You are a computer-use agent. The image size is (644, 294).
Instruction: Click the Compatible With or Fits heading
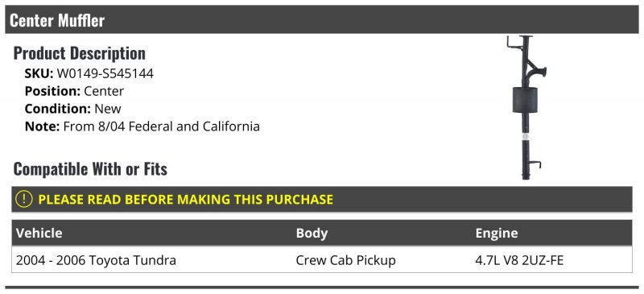90,169
